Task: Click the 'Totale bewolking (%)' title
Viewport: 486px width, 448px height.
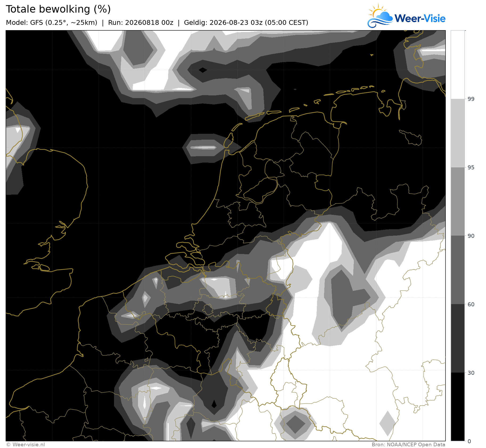Action: pos(58,9)
